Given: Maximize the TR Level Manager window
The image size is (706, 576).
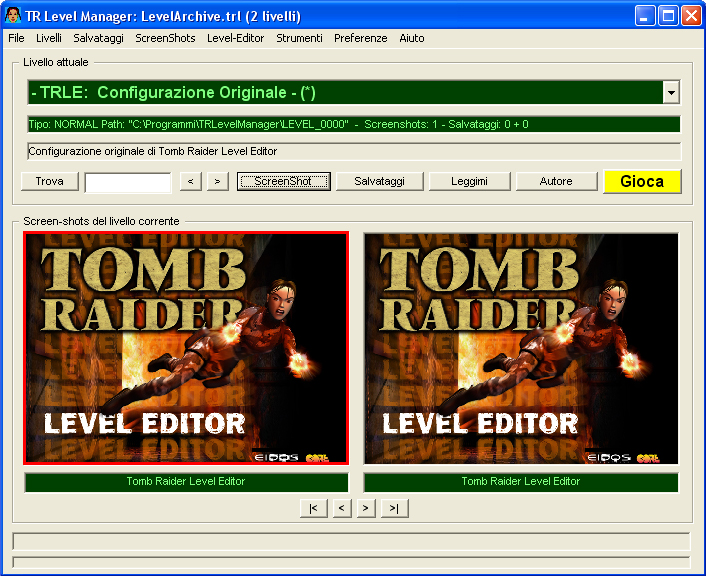Looking at the screenshot, I should [x=668, y=16].
